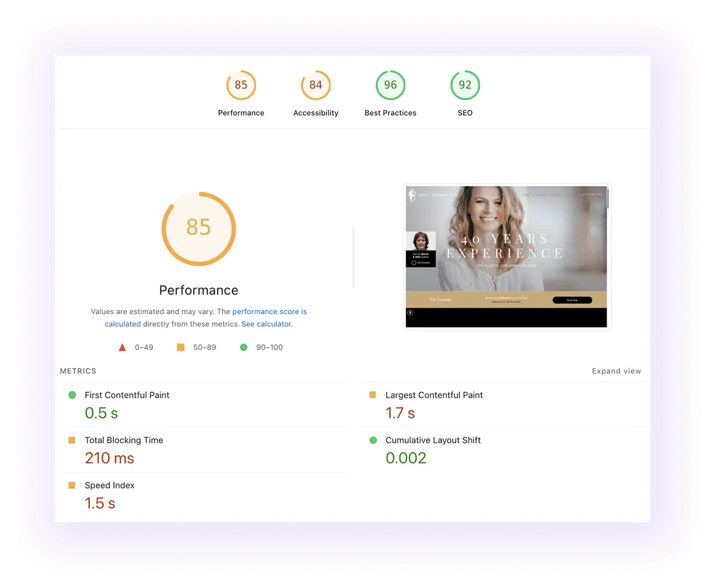Click the green circle icon for 90–100 range
Screen dimensions: 716x588
pyautogui.click(x=243, y=346)
